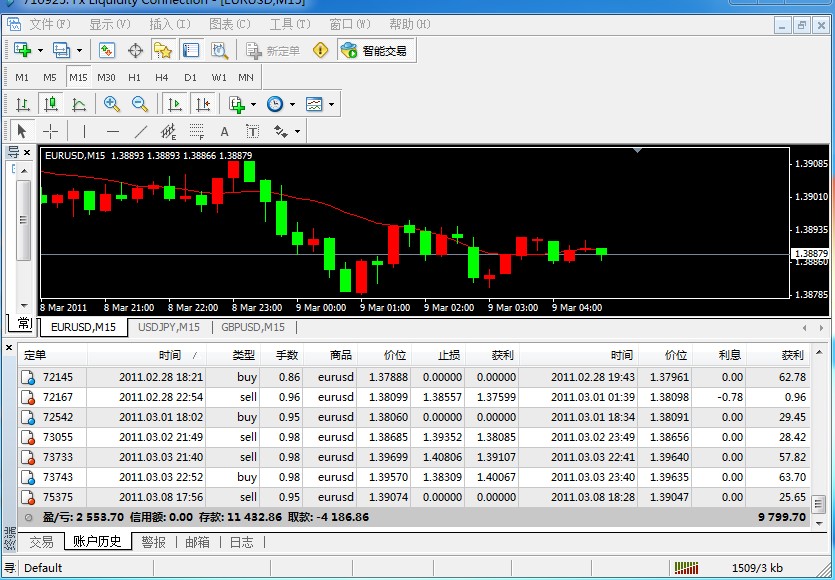The width and height of the screenshot is (835, 580).
Task: Open the 显示 menu
Action: (x=110, y=24)
